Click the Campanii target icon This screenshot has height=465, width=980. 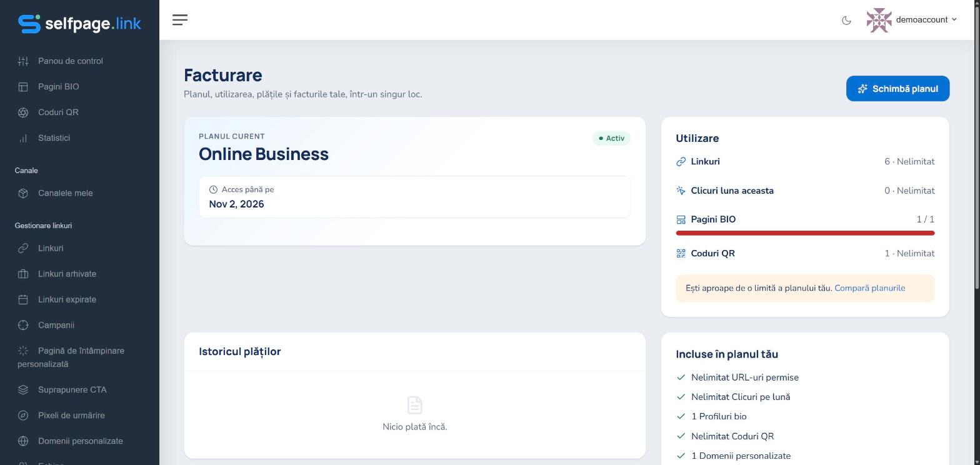point(23,325)
